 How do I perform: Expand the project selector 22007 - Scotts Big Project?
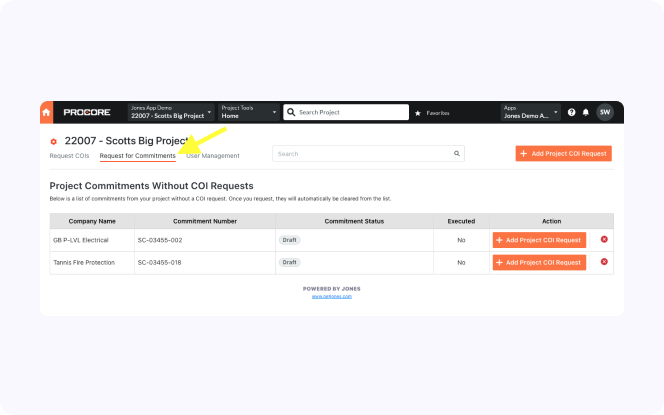pyautogui.click(x=171, y=112)
